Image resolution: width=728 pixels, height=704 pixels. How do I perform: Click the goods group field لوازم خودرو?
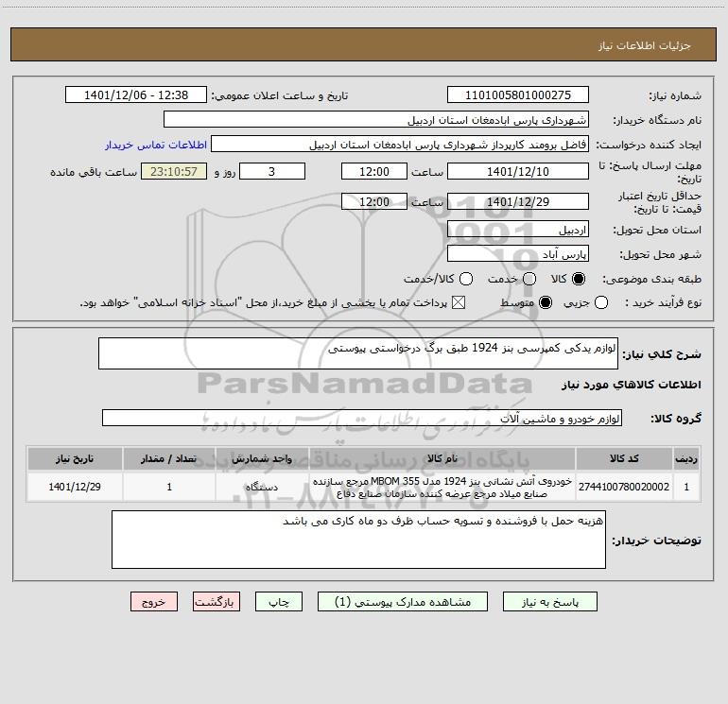pos(362,418)
